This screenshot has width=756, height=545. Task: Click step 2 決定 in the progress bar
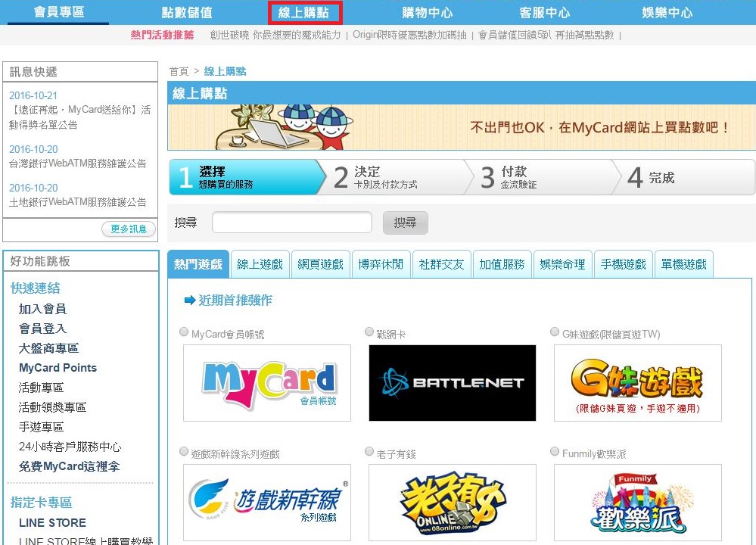(x=397, y=177)
